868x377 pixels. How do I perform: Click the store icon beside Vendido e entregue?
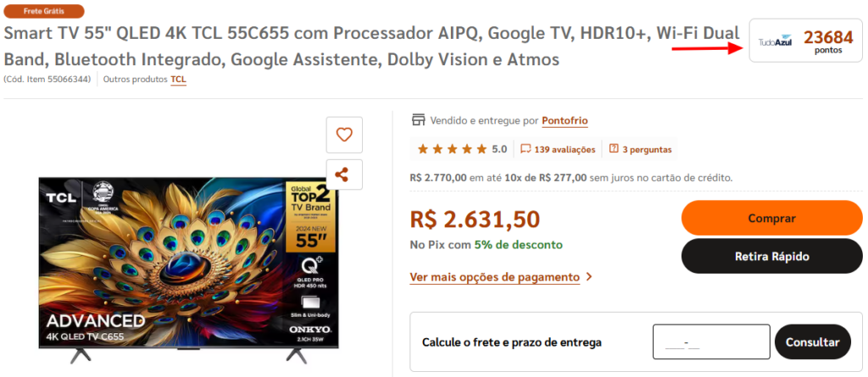(x=419, y=120)
